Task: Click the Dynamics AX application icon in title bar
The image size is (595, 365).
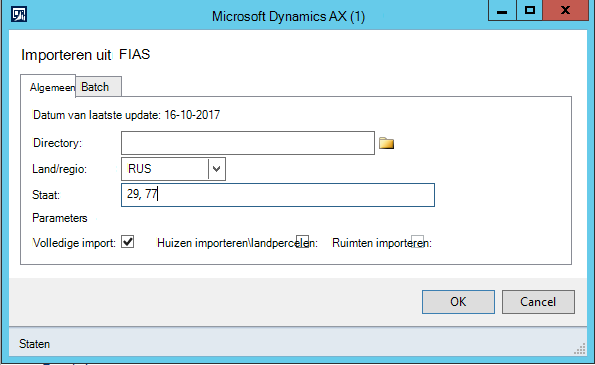Action: pyautogui.click(x=19, y=14)
